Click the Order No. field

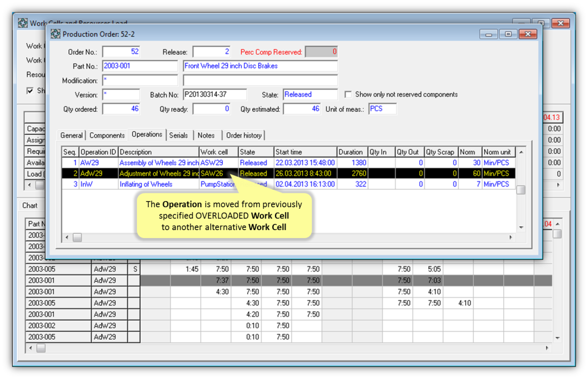click(121, 52)
